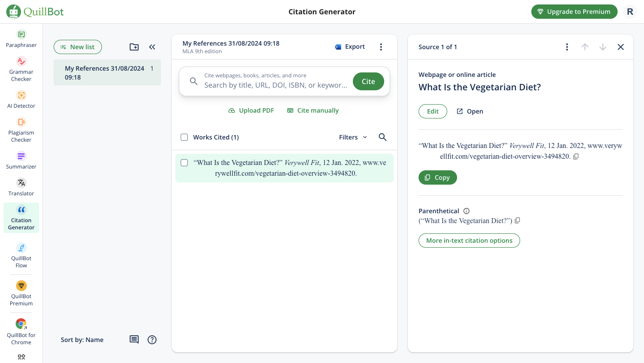Click the citation search input field
The image size is (644, 363).
click(x=275, y=85)
